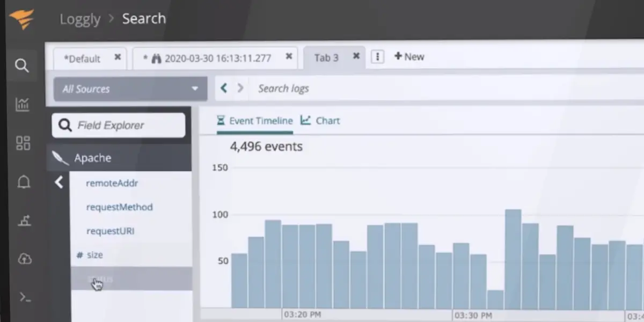Click the 50 y-axis label
The height and width of the screenshot is (322, 644).
point(222,261)
